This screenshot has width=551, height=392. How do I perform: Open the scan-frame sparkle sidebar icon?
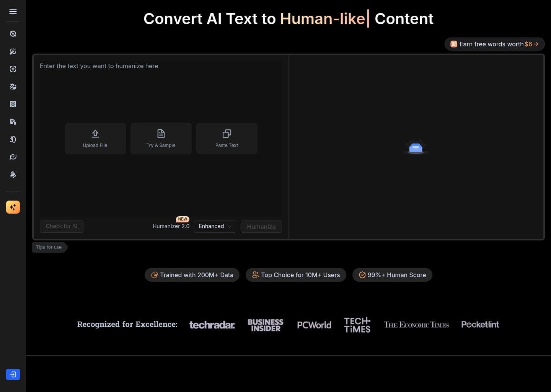tap(13, 69)
